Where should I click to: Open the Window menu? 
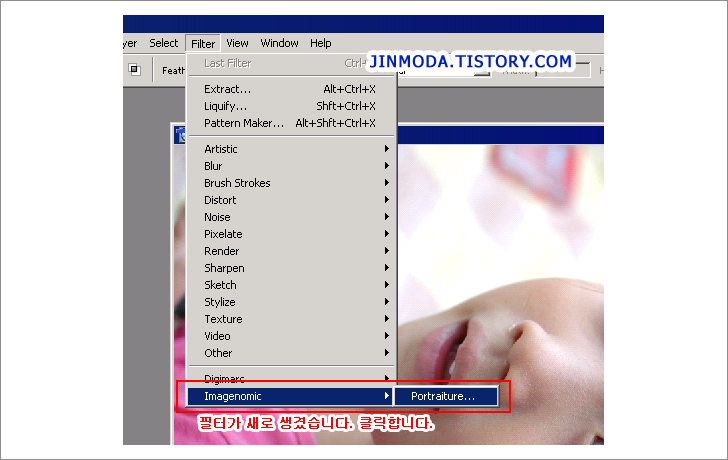point(279,43)
